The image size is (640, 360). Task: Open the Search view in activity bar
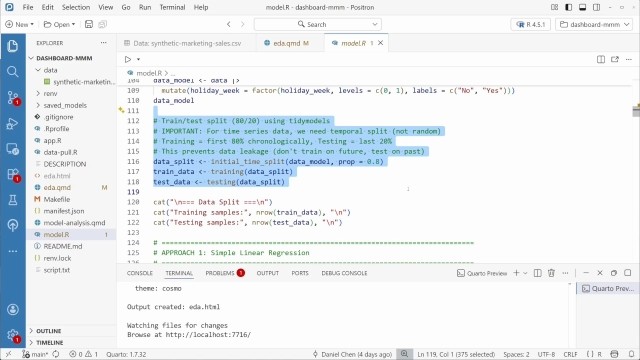[13, 72]
